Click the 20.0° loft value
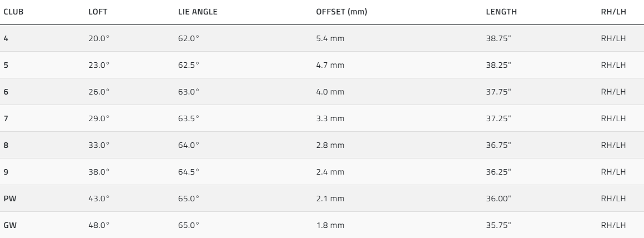 99,38
